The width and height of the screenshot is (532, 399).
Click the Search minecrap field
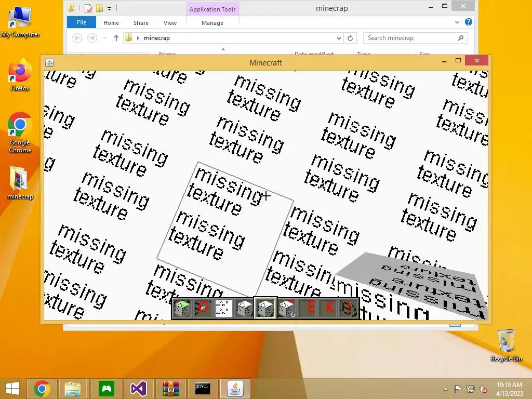(x=415, y=38)
